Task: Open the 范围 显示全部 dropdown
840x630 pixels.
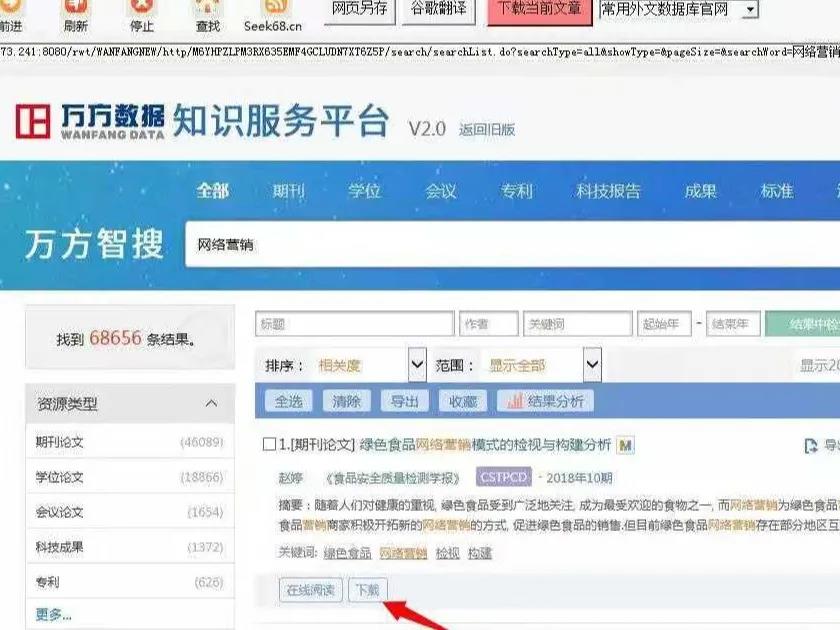Action: (x=592, y=365)
